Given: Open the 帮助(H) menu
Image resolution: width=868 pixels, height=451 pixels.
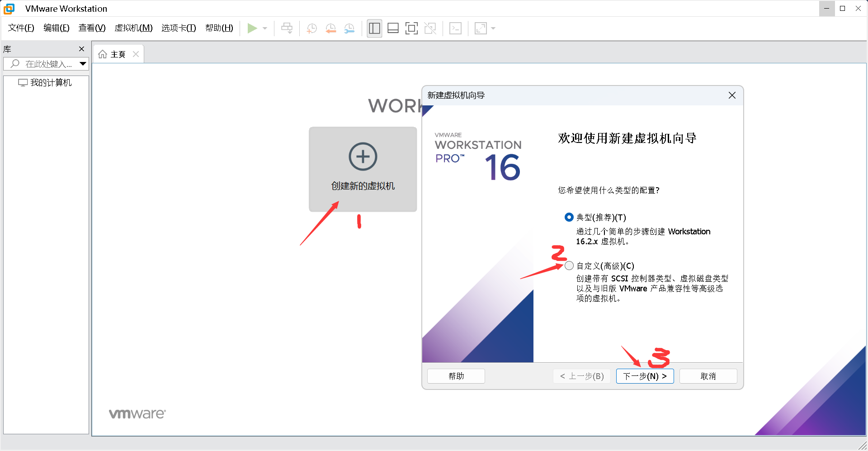Looking at the screenshot, I should (219, 28).
